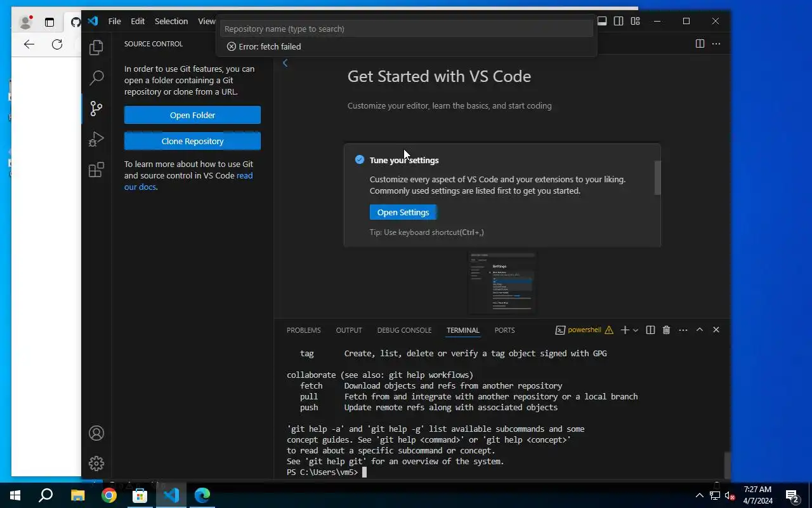Open the Edit menu
The width and height of the screenshot is (812, 508).
(x=138, y=21)
